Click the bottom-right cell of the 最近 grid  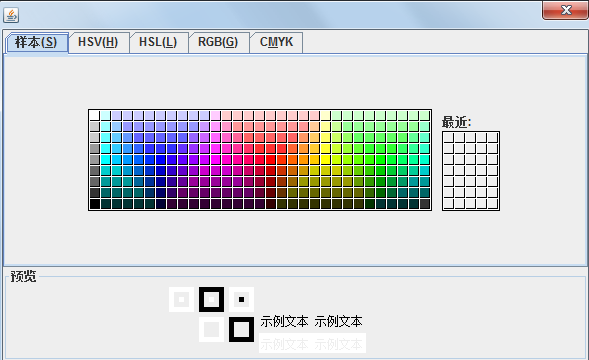point(492,204)
